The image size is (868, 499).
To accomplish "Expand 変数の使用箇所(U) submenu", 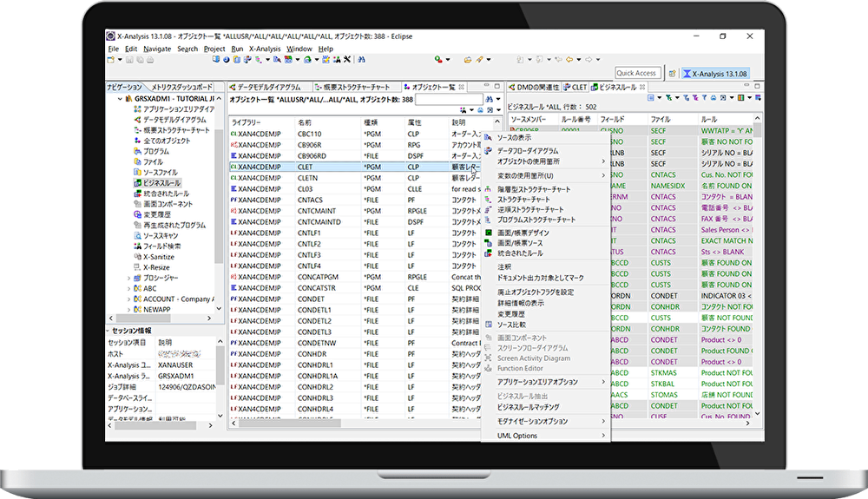I will point(545,175).
